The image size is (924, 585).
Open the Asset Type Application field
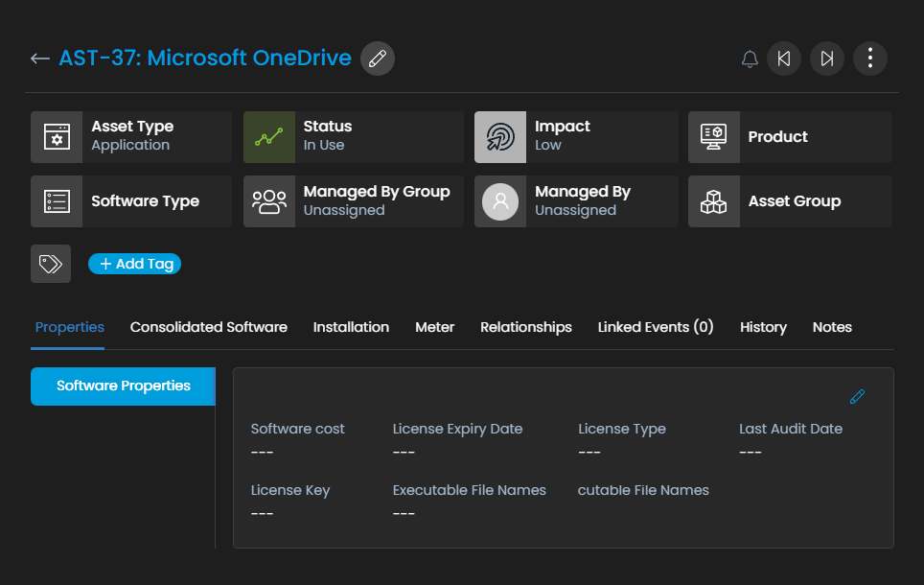tap(131, 137)
